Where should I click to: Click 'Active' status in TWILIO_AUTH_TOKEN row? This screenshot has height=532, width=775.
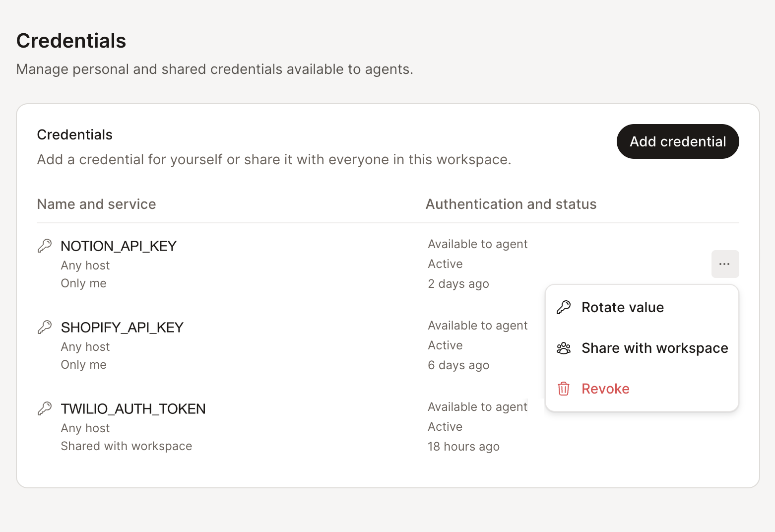[x=445, y=427]
